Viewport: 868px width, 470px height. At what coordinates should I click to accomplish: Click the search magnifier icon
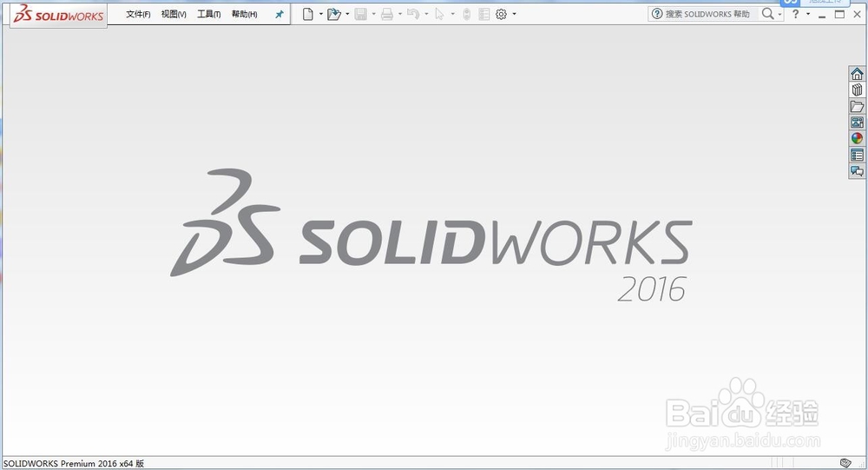pyautogui.click(x=767, y=14)
